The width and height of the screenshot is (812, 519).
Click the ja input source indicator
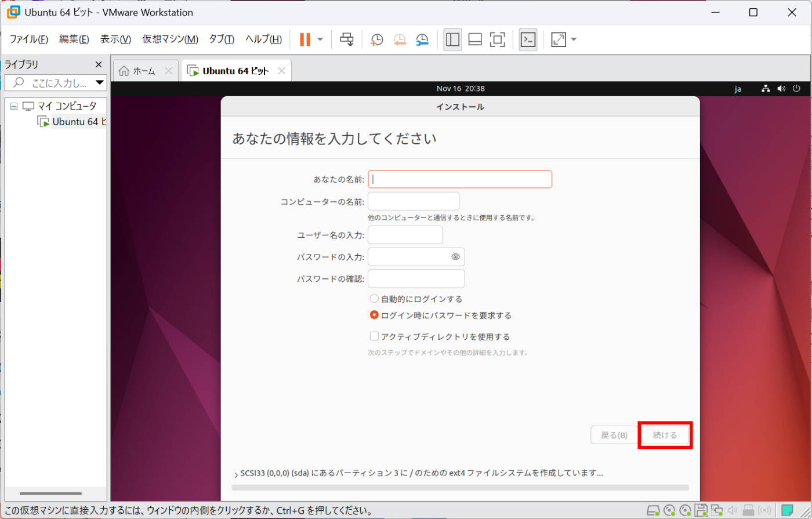tap(738, 89)
